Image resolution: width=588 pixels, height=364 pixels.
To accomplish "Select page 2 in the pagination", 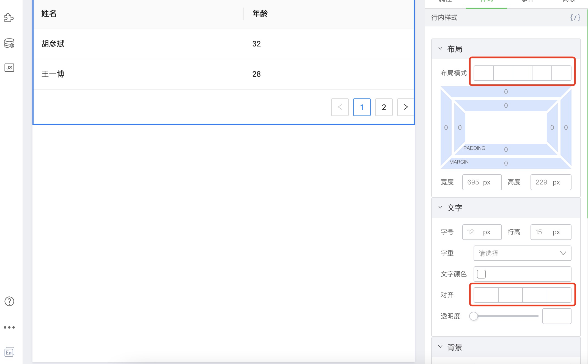I will click(384, 107).
